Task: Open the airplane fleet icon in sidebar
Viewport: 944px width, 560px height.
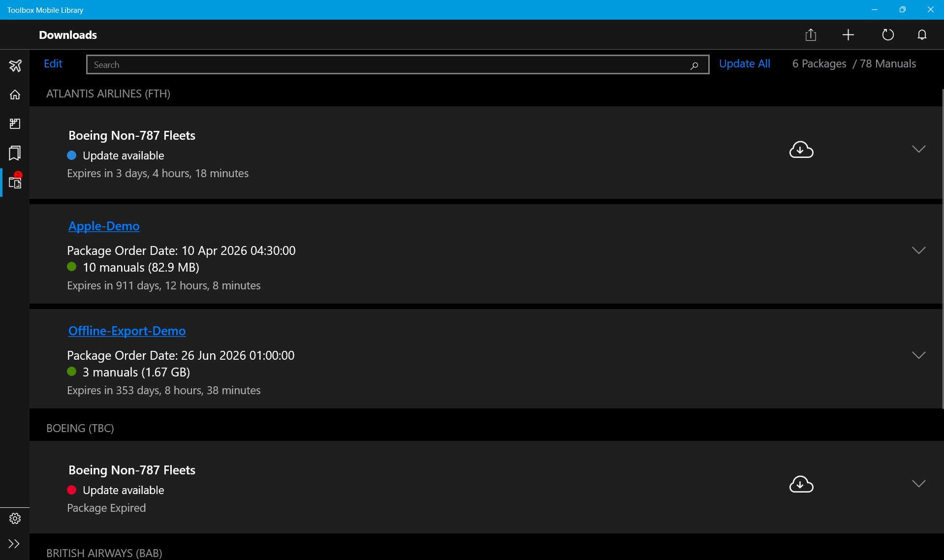Action: pos(15,65)
